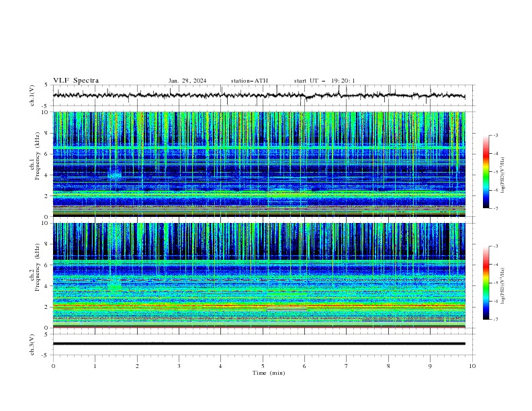Viewport: 532px width, 411px height.
Task: Click the green burst near 4 kHz in ch.1
Action: click(x=115, y=175)
